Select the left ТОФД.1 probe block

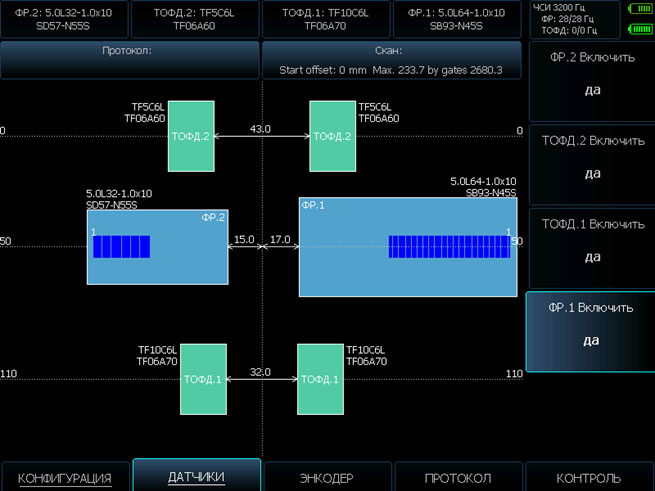click(x=203, y=379)
